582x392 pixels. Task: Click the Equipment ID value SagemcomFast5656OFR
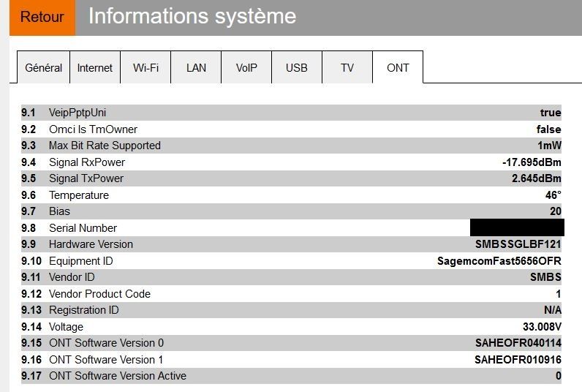pos(499,261)
